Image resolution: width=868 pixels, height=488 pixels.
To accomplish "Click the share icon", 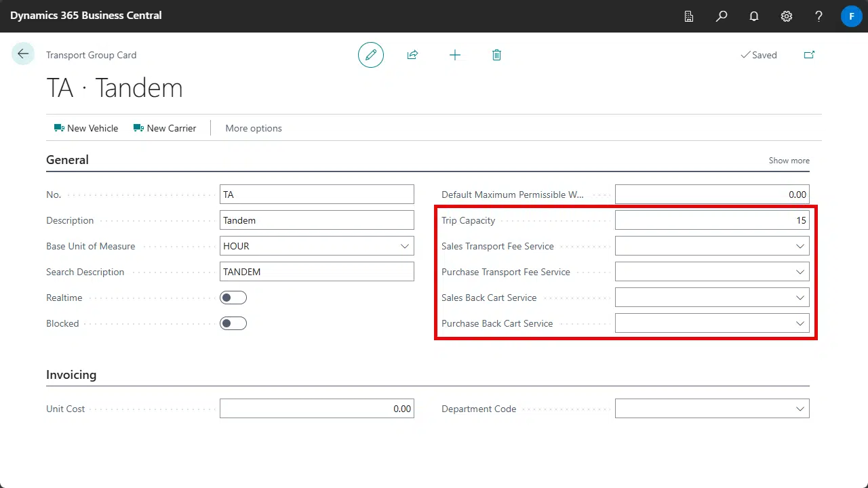I will click(412, 55).
